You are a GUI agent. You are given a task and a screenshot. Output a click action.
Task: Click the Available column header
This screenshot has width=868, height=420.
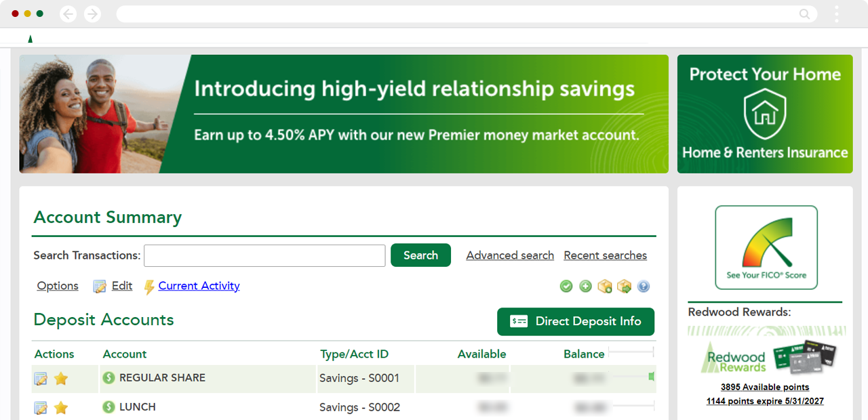(x=481, y=354)
